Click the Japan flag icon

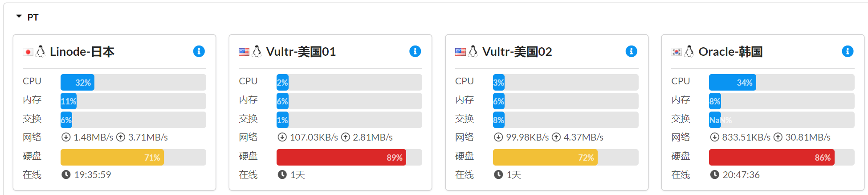pyautogui.click(x=28, y=52)
